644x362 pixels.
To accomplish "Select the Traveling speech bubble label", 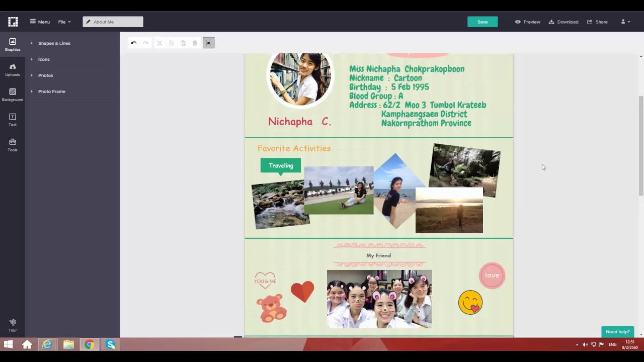I will (x=281, y=166).
